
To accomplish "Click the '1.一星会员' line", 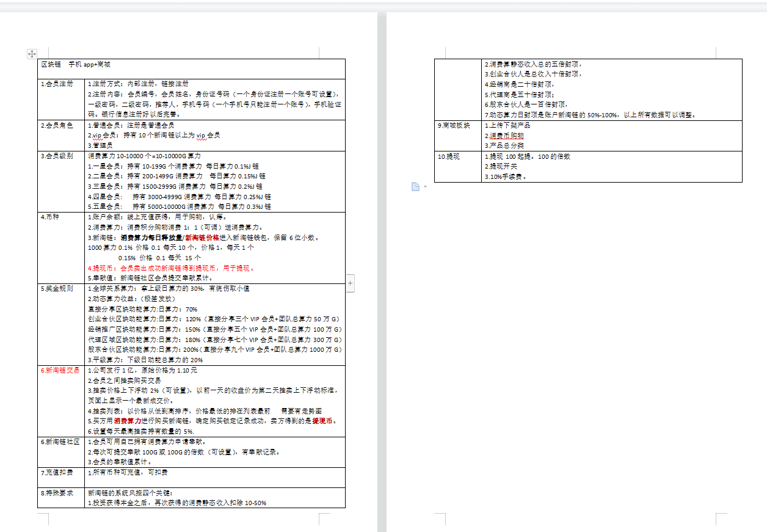I will coord(173,166).
